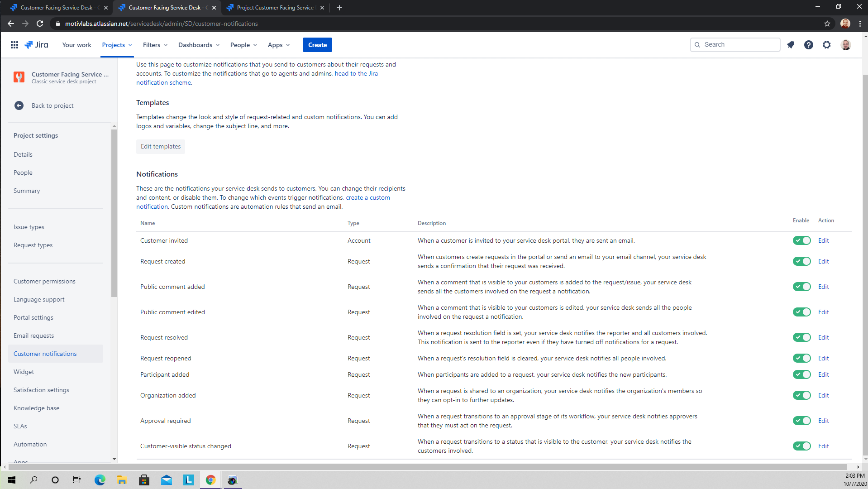Open File Explorer from taskbar

(x=122, y=480)
